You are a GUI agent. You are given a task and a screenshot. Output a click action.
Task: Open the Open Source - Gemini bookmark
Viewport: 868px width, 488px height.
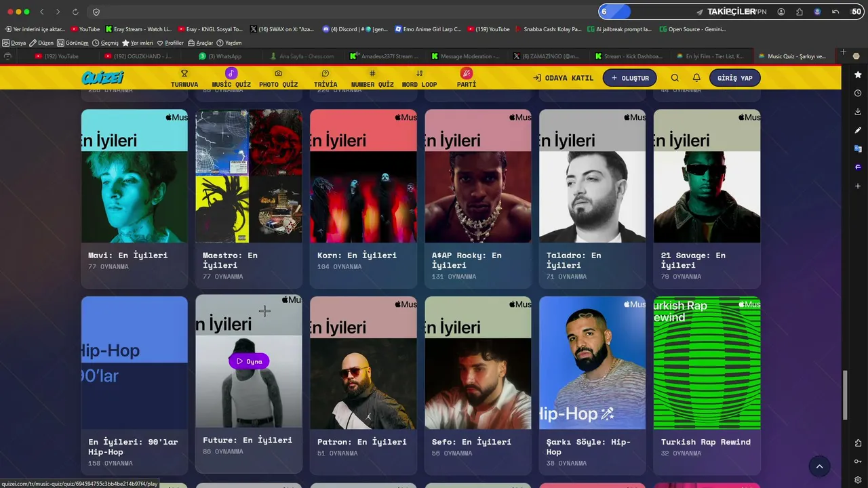[692, 29]
